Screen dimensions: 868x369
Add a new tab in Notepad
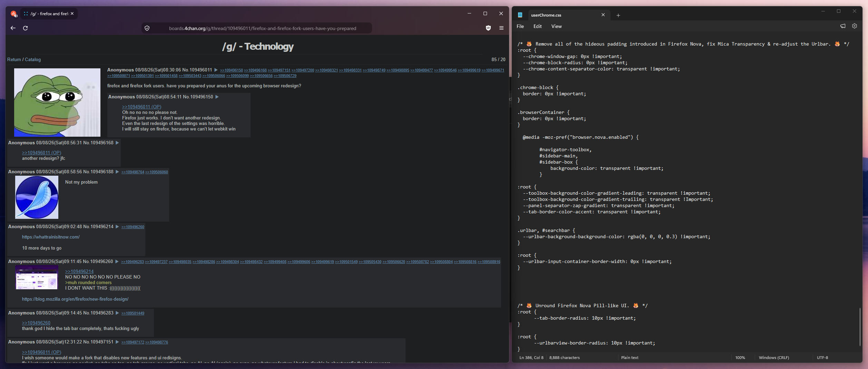point(618,15)
